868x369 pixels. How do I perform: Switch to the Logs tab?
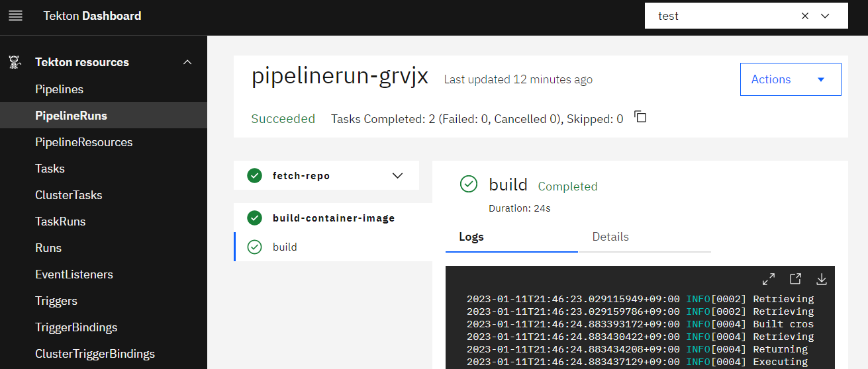(x=512, y=237)
